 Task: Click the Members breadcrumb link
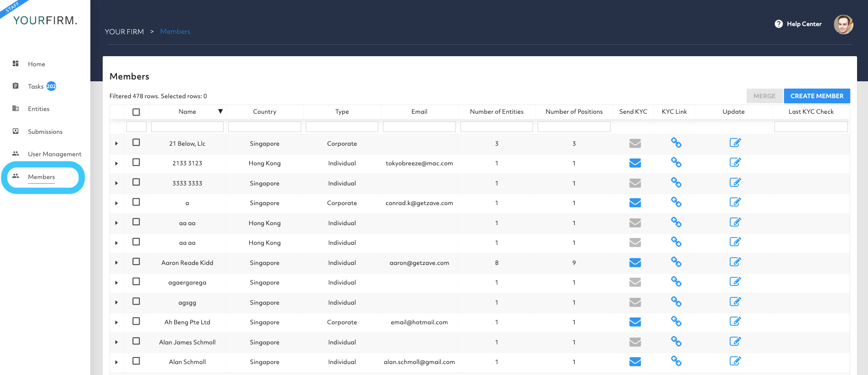[175, 32]
